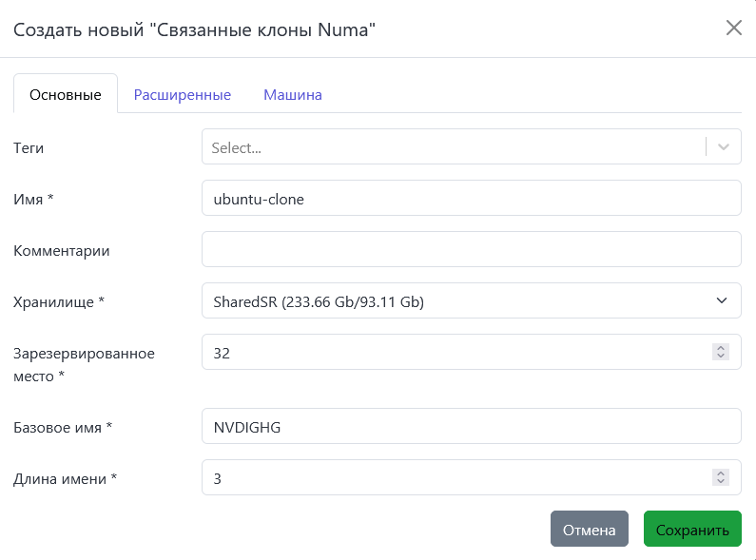This screenshot has height=560, width=756.
Task: Focus the Имя field containing ubuntu-clone
Action: (471, 199)
